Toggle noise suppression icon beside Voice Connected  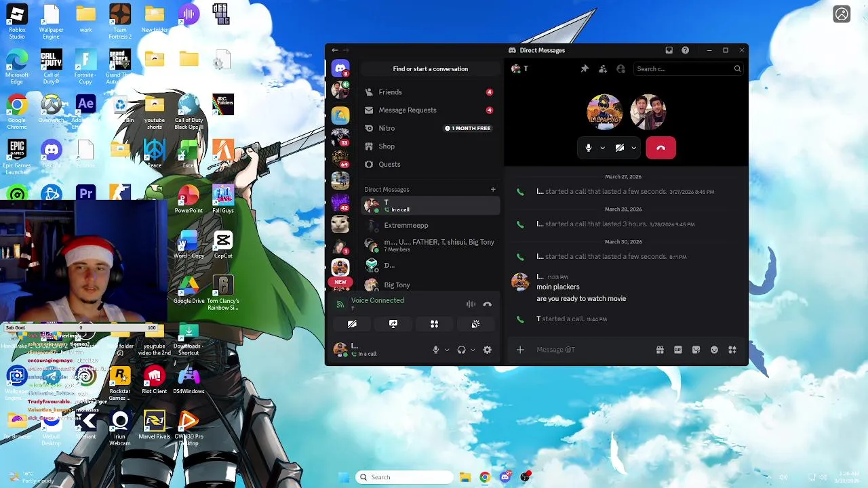click(471, 304)
